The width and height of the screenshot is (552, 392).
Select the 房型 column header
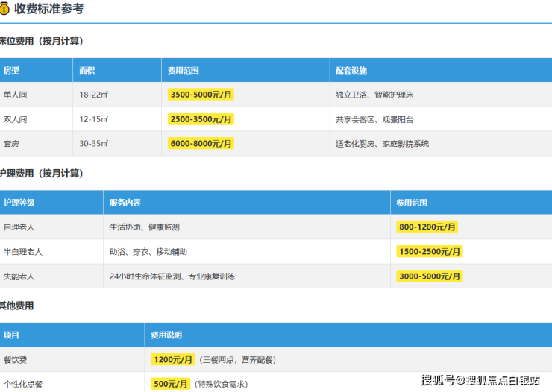coord(12,71)
